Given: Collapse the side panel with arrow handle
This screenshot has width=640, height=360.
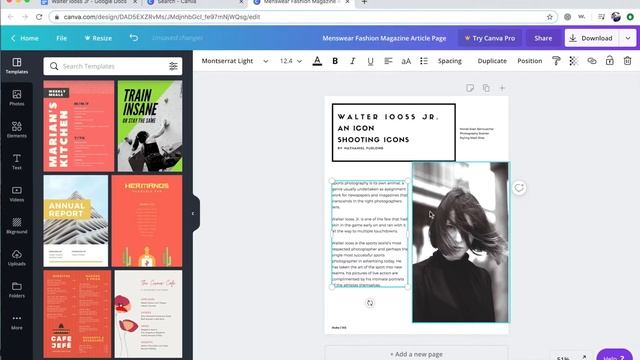Looking at the screenshot, I should pyautogui.click(x=194, y=213).
